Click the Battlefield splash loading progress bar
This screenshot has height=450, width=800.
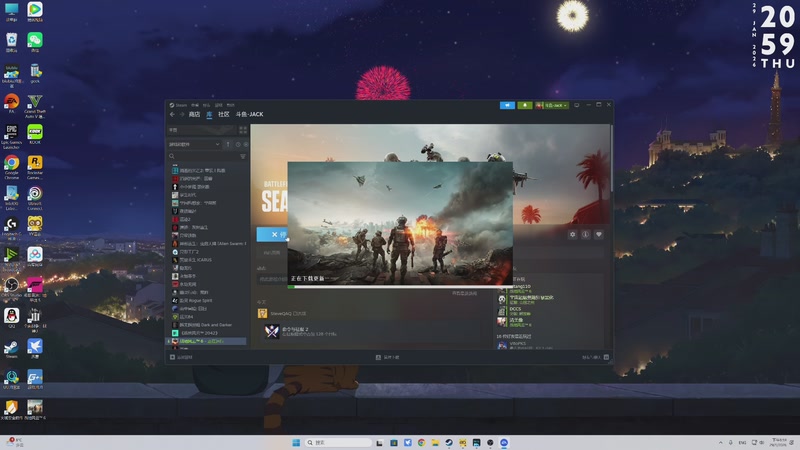(400, 287)
